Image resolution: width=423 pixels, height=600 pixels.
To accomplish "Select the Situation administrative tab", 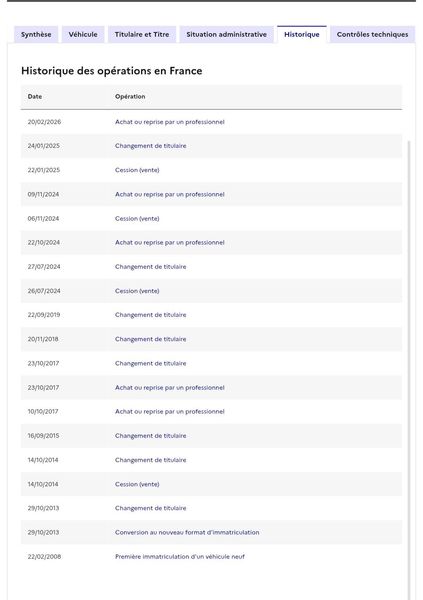I will point(226,34).
